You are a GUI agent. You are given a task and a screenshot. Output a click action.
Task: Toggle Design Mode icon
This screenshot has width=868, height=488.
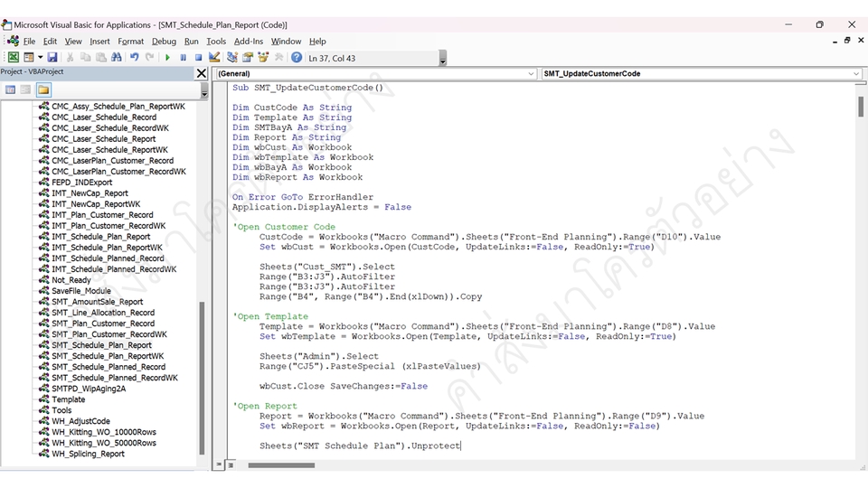pyautogui.click(x=214, y=58)
